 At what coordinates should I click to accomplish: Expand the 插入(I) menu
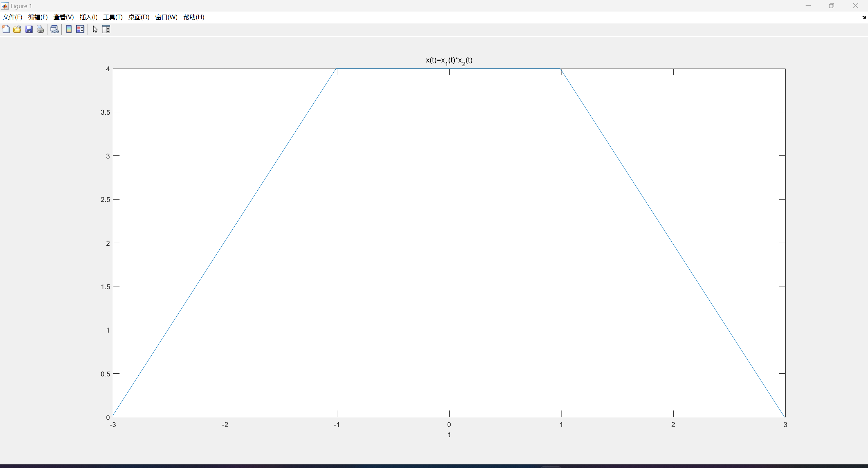click(x=88, y=17)
